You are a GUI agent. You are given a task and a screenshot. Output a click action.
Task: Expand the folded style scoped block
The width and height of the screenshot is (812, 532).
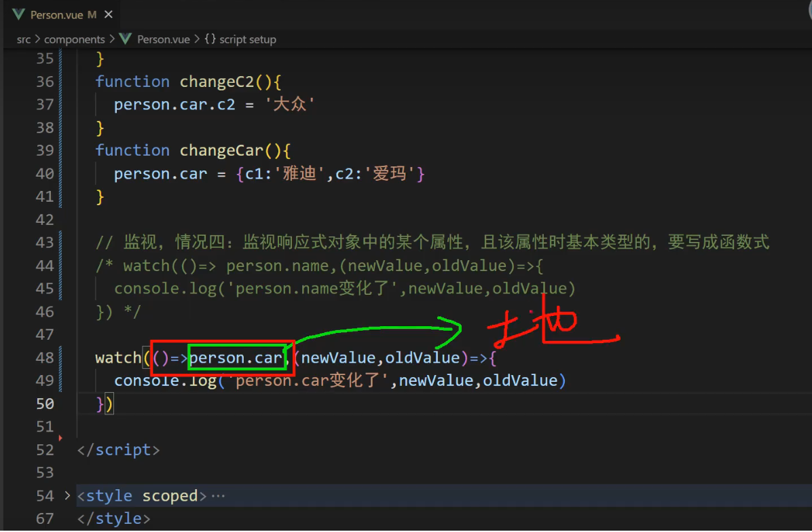pos(67,495)
